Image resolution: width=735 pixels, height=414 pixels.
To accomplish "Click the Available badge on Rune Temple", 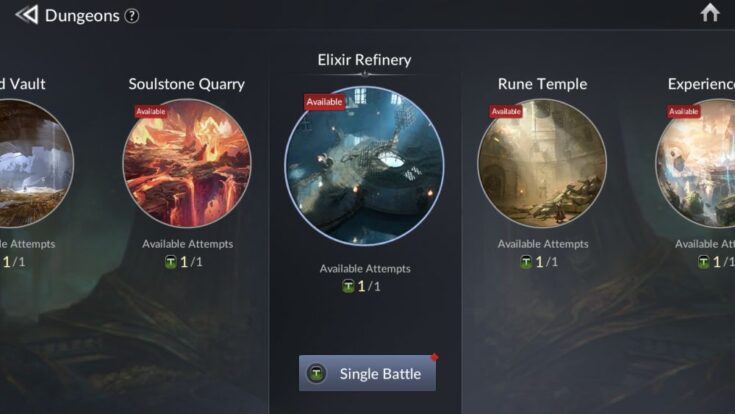I will (506, 112).
